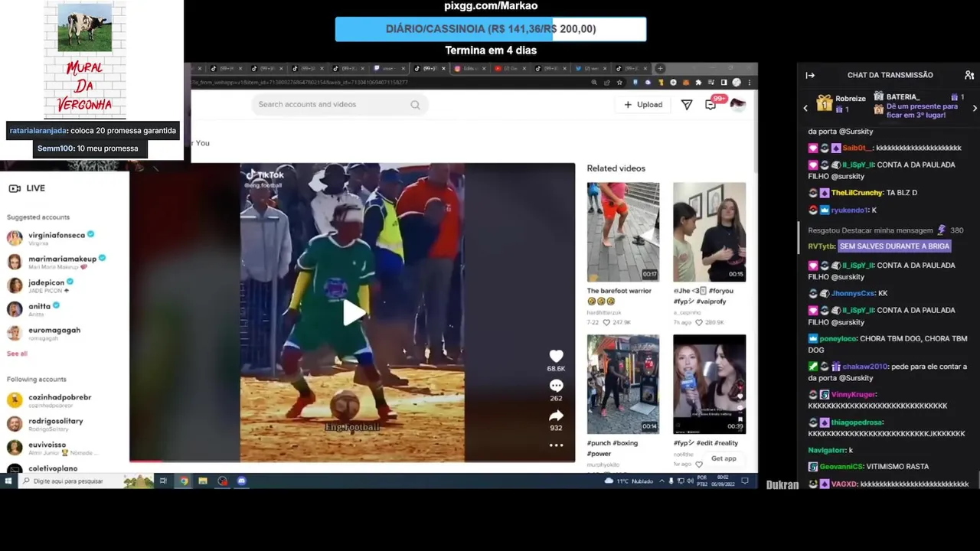
Task: Open comments bubble icon showing 262
Action: click(556, 386)
